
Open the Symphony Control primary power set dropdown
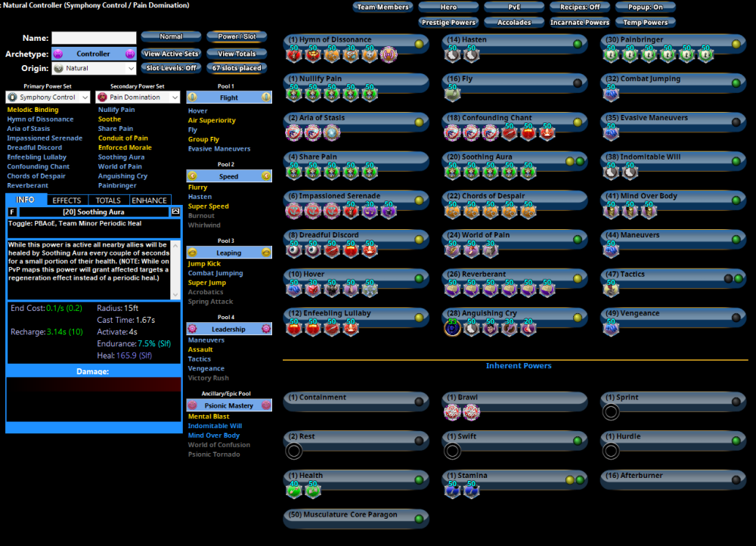pos(48,97)
